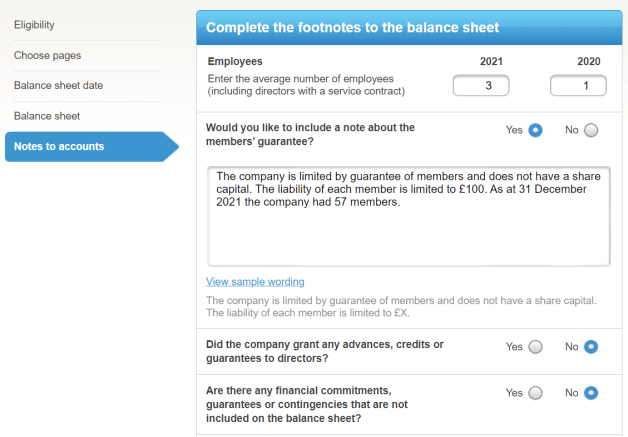Click the grey sample wording paragraph

(400, 306)
